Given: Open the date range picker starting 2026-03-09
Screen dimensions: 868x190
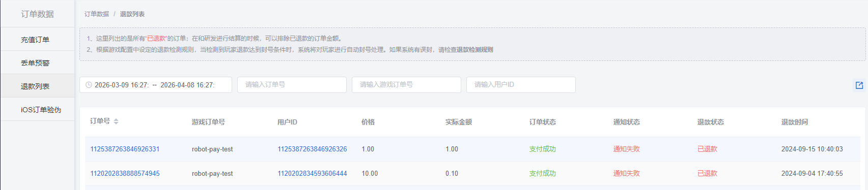Looking at the screenshot, I should pos(122,85).
